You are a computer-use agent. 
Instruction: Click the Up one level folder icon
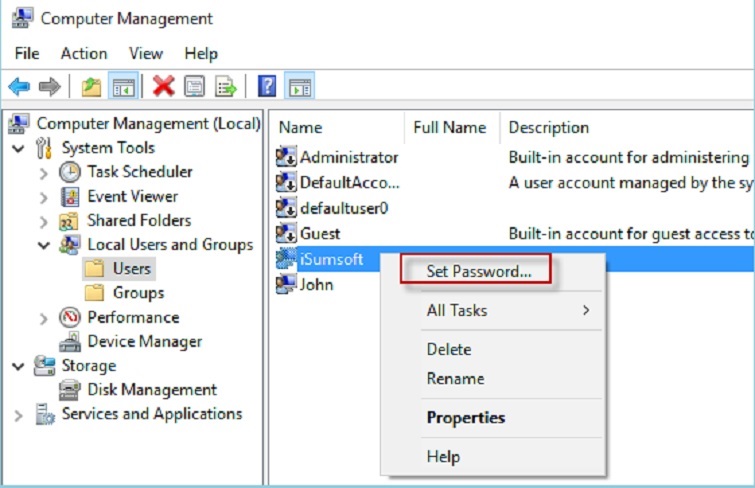coord(92,87)
